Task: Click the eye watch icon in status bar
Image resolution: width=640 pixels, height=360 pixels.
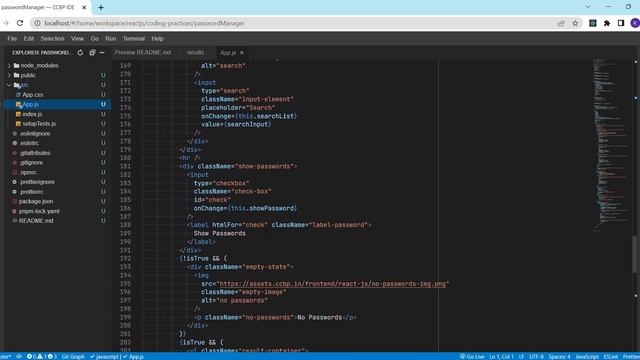Action: pyautogui.click(x=19, y=357)
